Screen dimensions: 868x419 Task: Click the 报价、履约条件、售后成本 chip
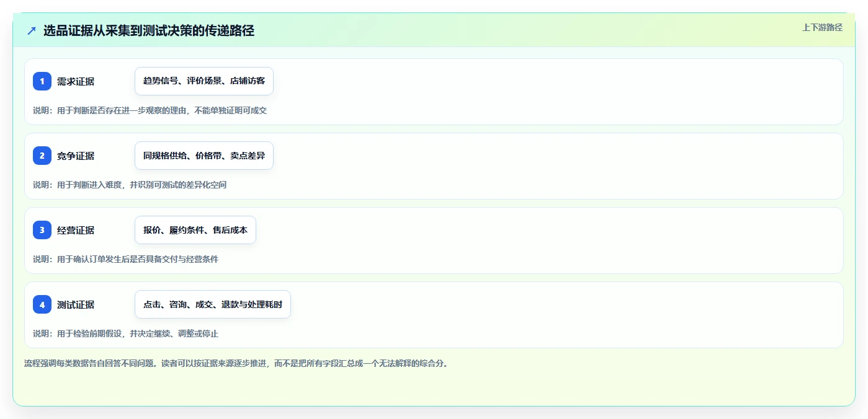[195, 230]
